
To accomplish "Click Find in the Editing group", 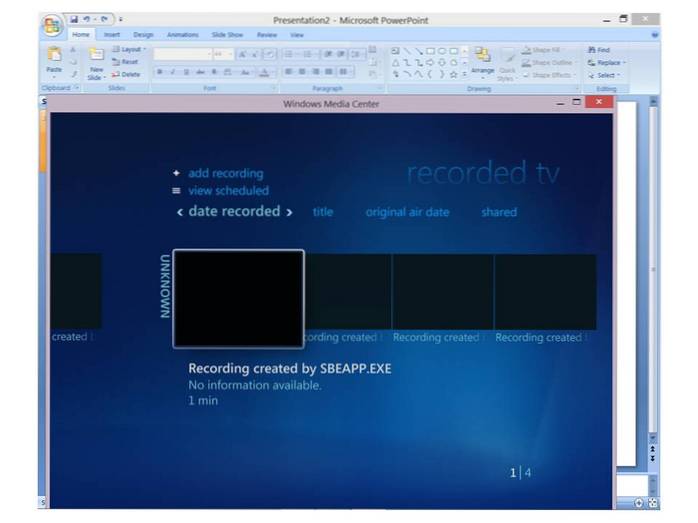I will point(599,50).
